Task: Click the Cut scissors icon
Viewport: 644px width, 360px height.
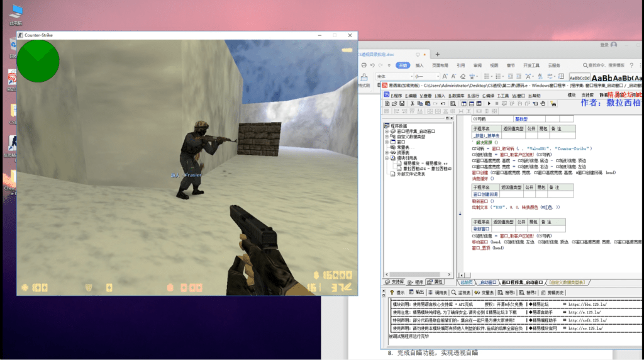Action: [x=411, y=103]
